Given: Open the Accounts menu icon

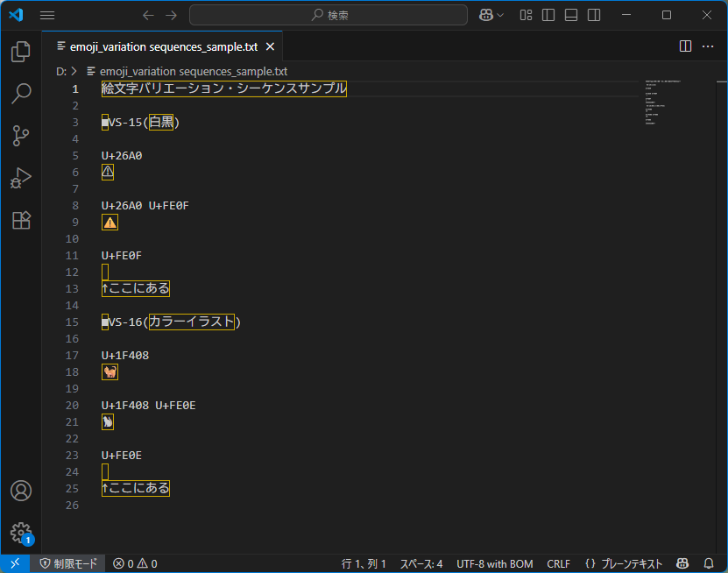Looking at the screenshot, I should (21, 491).
